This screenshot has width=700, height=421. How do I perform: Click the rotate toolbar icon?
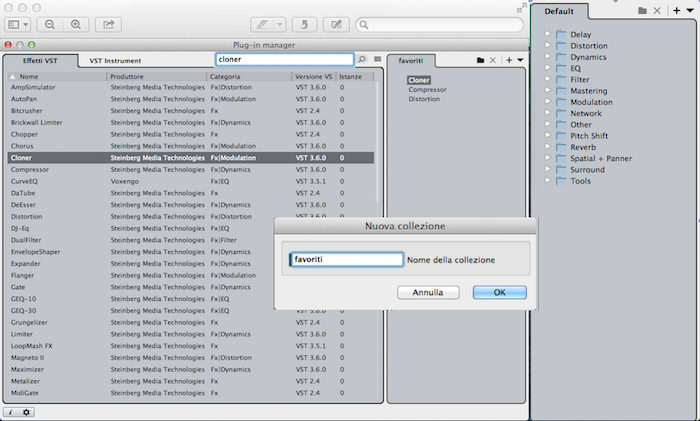[x=304, y=25]
